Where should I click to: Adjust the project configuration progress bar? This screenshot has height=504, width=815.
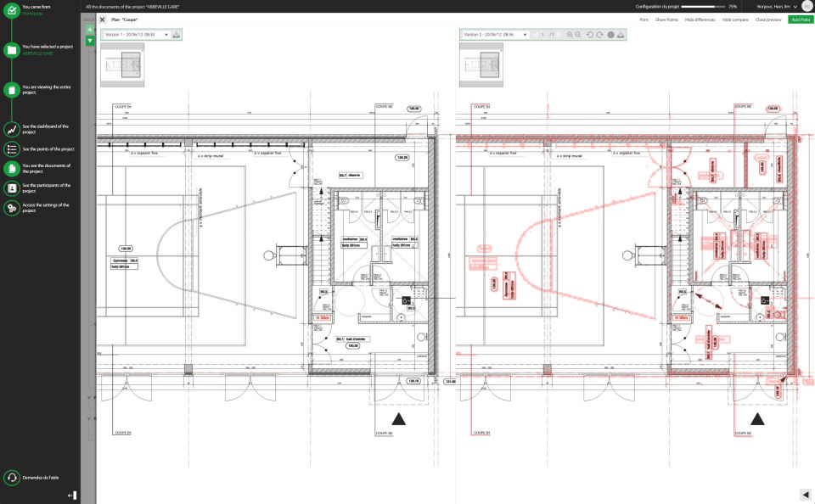[703, 7]
